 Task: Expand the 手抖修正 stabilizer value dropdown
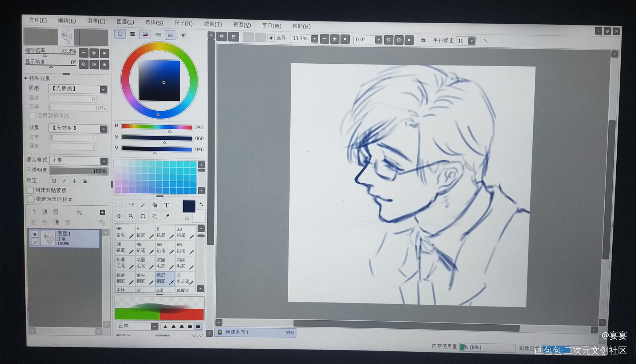(472, 41)
